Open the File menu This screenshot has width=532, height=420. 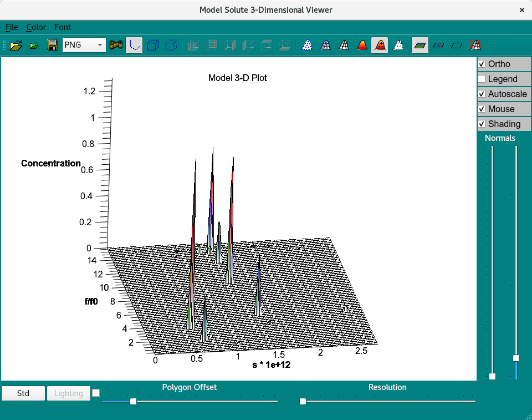pyautogui.click(x=11, y=27)
